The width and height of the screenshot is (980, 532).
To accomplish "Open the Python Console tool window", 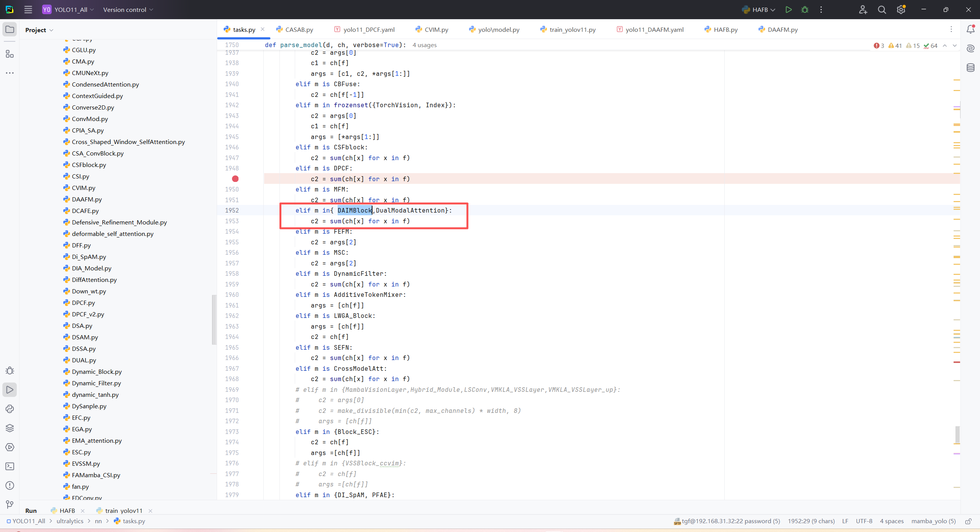I will point(10,409).
